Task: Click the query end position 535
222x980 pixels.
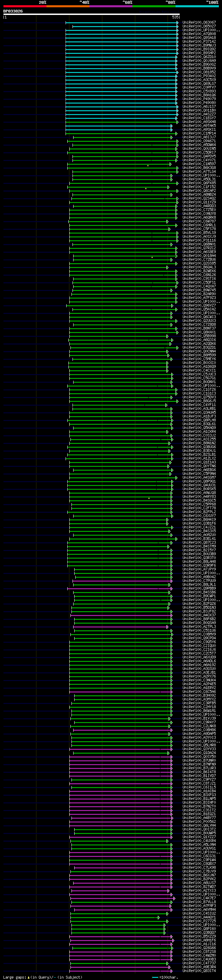Action: point(175,17)
